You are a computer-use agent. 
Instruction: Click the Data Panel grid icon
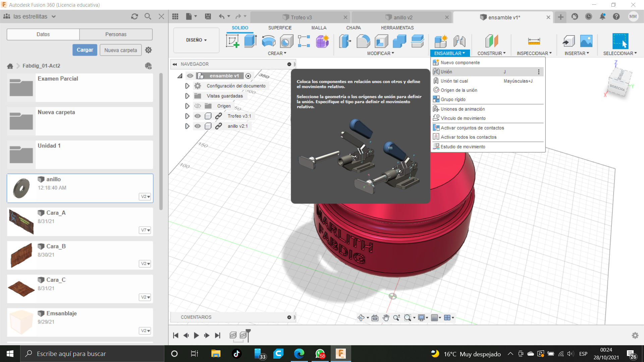click(x=175, y=17)
